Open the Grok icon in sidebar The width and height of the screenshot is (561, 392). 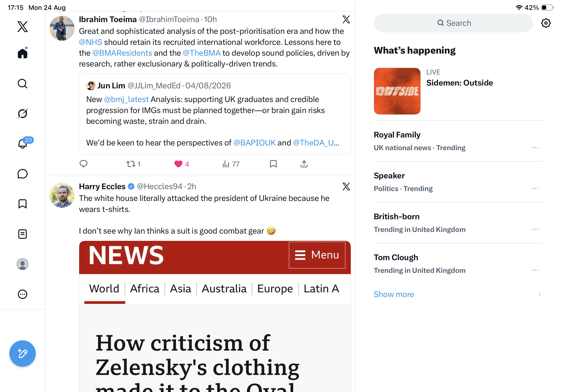pyautogui.click(x=23, y=114)
